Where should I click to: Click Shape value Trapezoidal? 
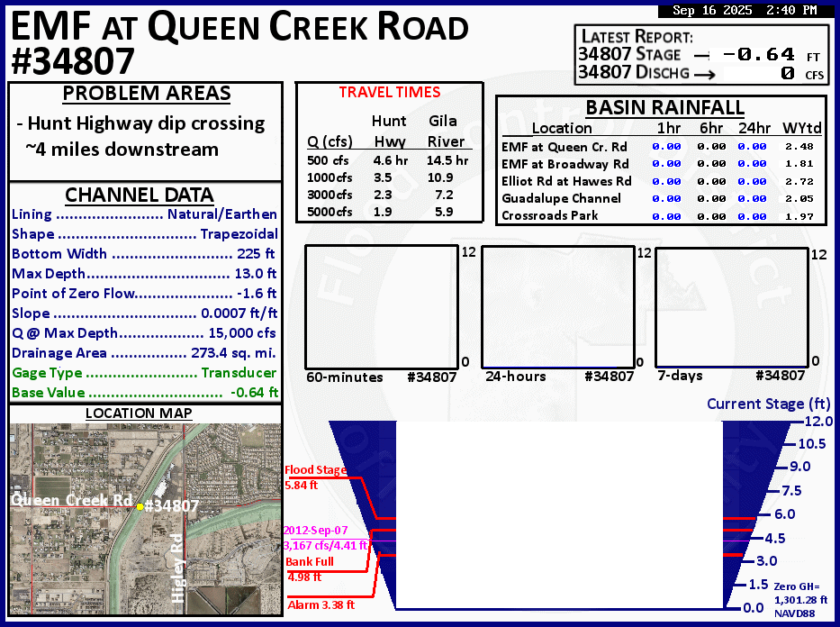tap(239, 234)
